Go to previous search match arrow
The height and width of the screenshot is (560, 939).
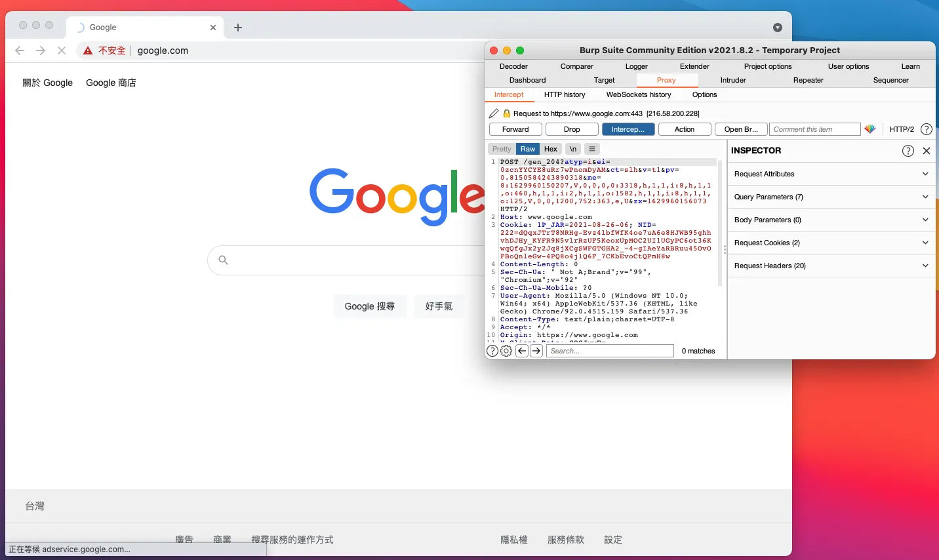pos(522,351)
